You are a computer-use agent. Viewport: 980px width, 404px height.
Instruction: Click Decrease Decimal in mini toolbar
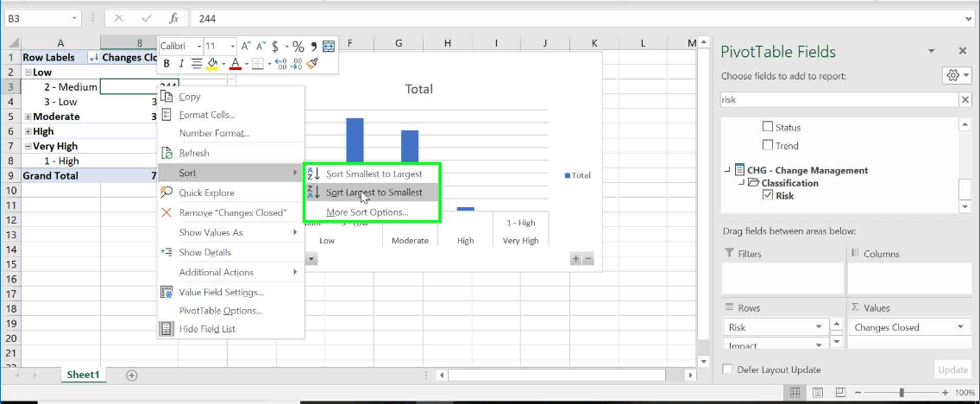[296, 63]
